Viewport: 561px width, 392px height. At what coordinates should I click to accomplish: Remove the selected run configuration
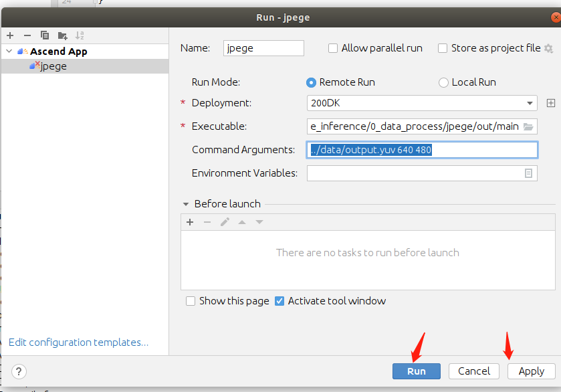[x=27, y=35]
